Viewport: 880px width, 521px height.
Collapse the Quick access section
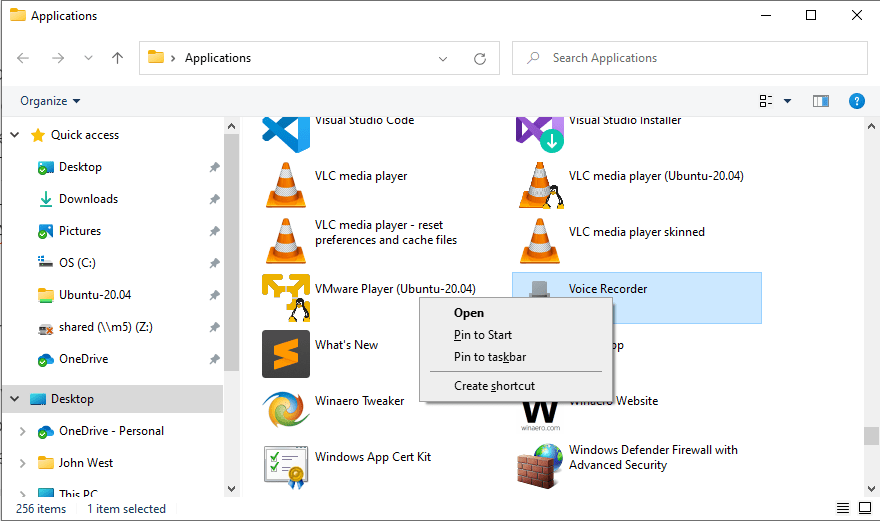(15, 135)
